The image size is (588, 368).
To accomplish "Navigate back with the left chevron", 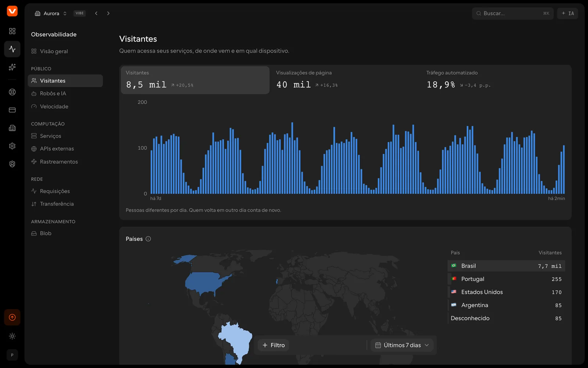I will pyautogui.click(x=96, y=13).
